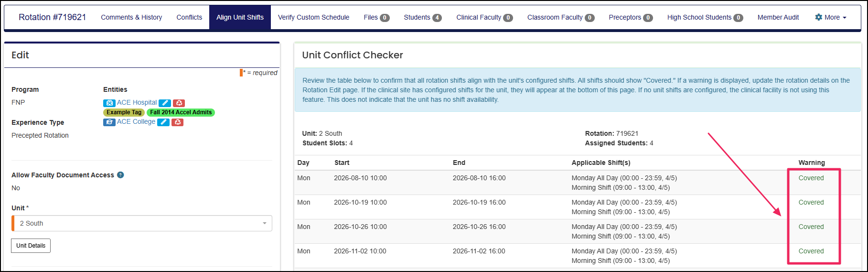Viewport: 868px width, 272px height.
Task: Click Covered status for the 2026-10-26 row
Action: click(x=811, y=227)
